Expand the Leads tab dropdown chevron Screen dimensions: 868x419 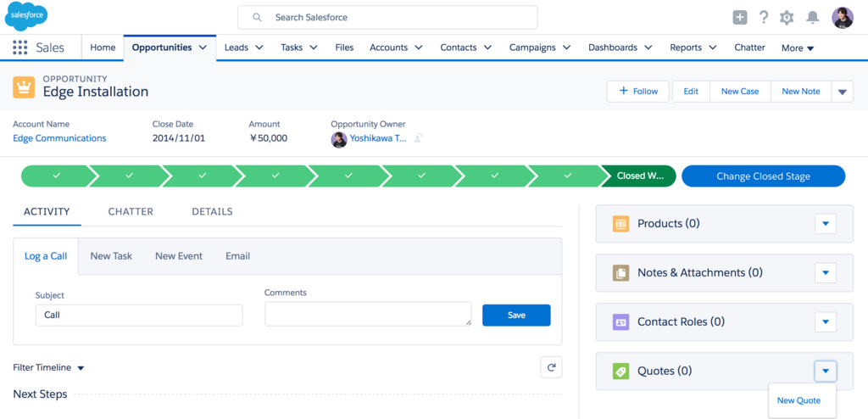(259, 47)
